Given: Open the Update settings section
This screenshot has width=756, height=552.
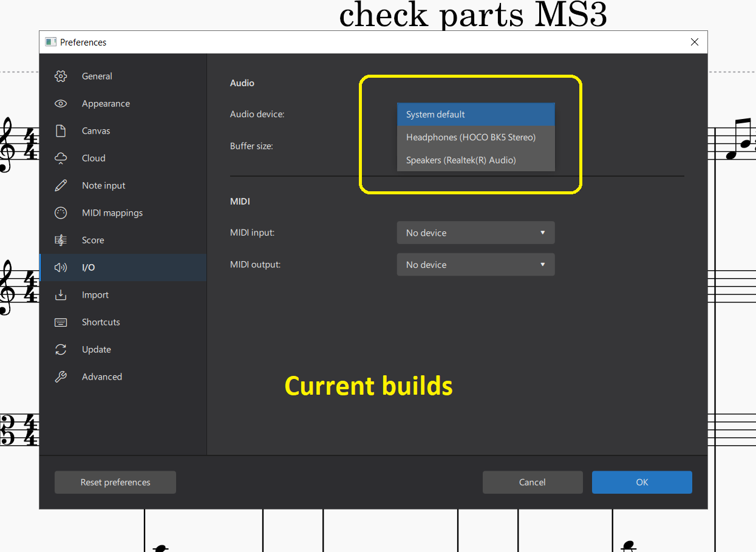Looking at the screenshot, I should click(123, 349).
